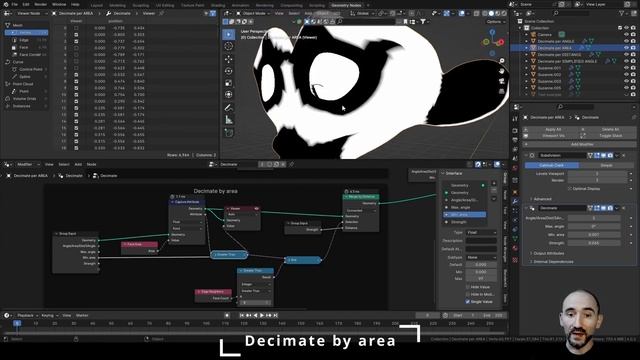Click the Z axis on navigation gizmo
This screenshot has width=640, height=360.
(492, 31)
